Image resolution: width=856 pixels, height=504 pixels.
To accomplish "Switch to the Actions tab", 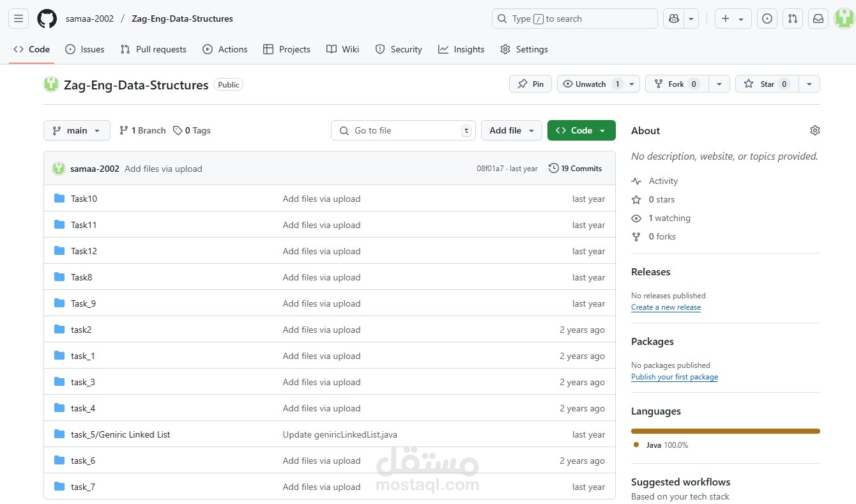I will (x=225, y=49).
